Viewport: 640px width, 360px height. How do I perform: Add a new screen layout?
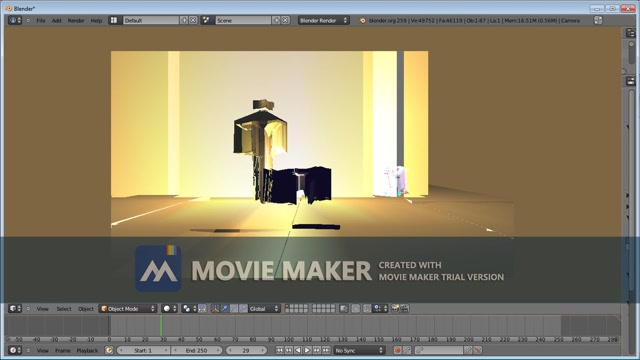[184, 20]
